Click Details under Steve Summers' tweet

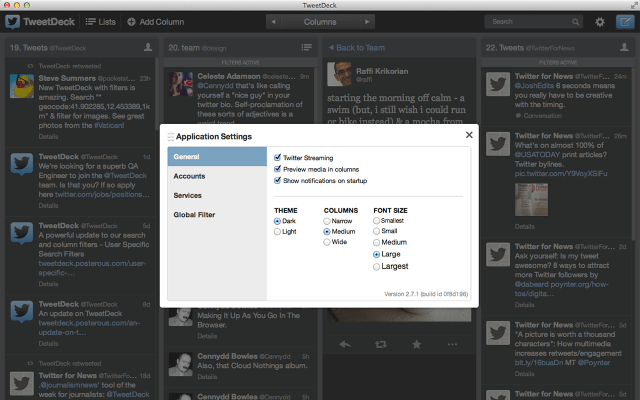[x=48, y=137]
